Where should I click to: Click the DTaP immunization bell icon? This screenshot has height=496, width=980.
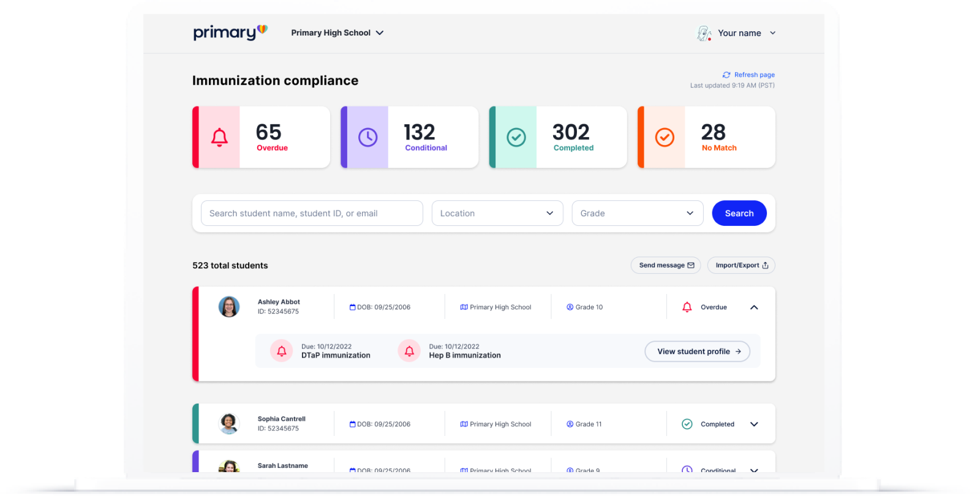(x=282, y=351)
